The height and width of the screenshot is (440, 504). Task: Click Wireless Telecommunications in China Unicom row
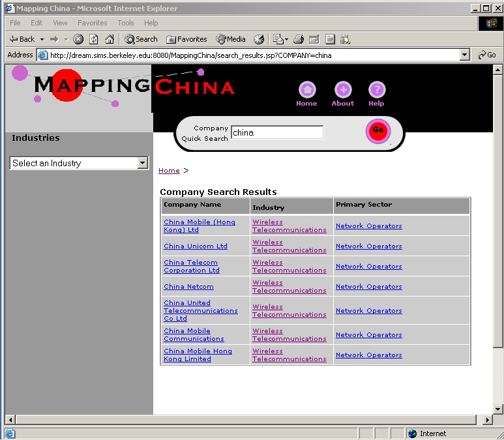289,246
